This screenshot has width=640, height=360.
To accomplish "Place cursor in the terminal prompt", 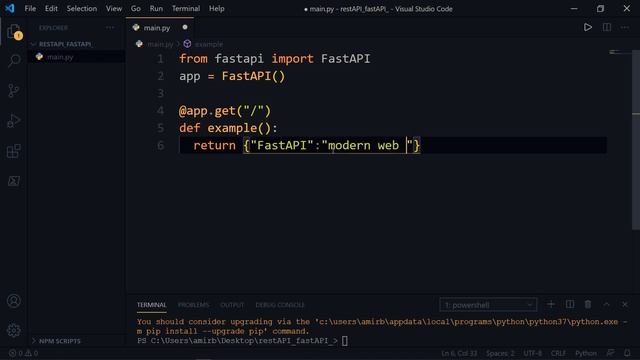I will pos(345,340).
